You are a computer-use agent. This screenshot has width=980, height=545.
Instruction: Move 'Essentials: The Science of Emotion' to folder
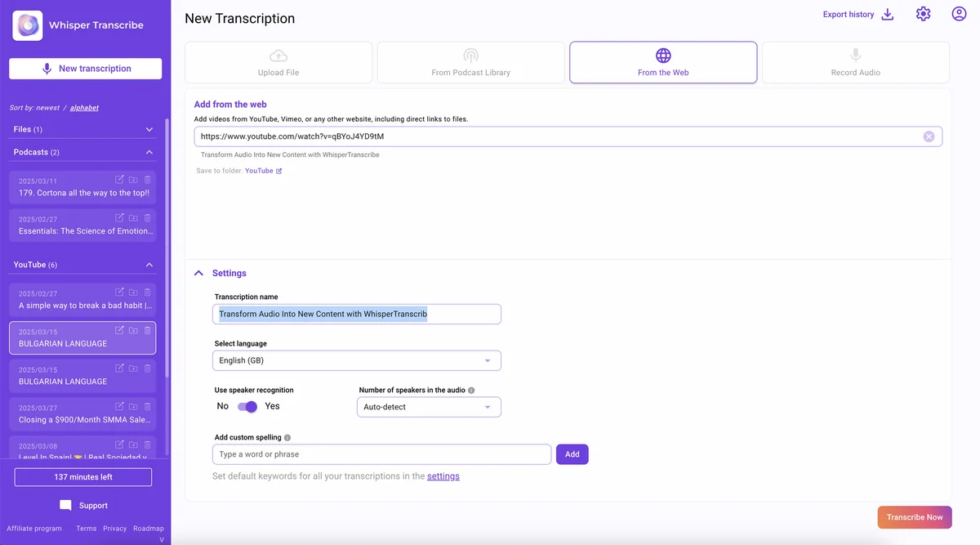coord(133,217)
